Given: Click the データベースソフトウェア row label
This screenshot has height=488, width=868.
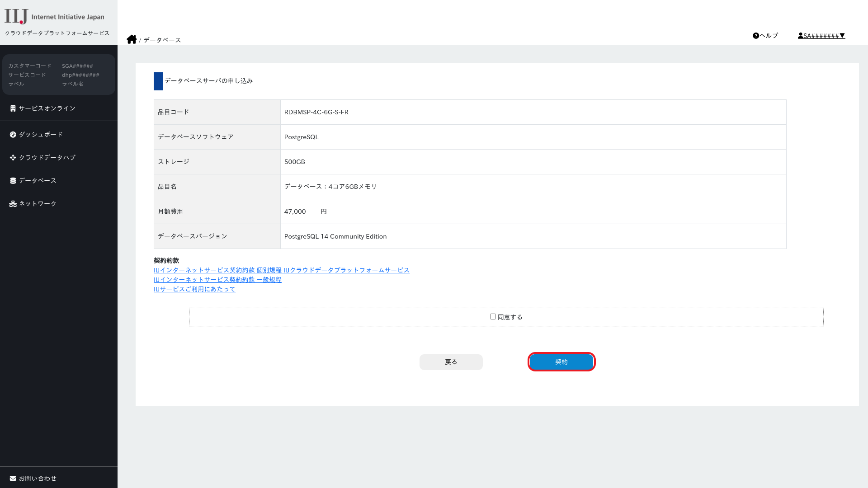Looking at the screenshot, I should pos(196,137).
